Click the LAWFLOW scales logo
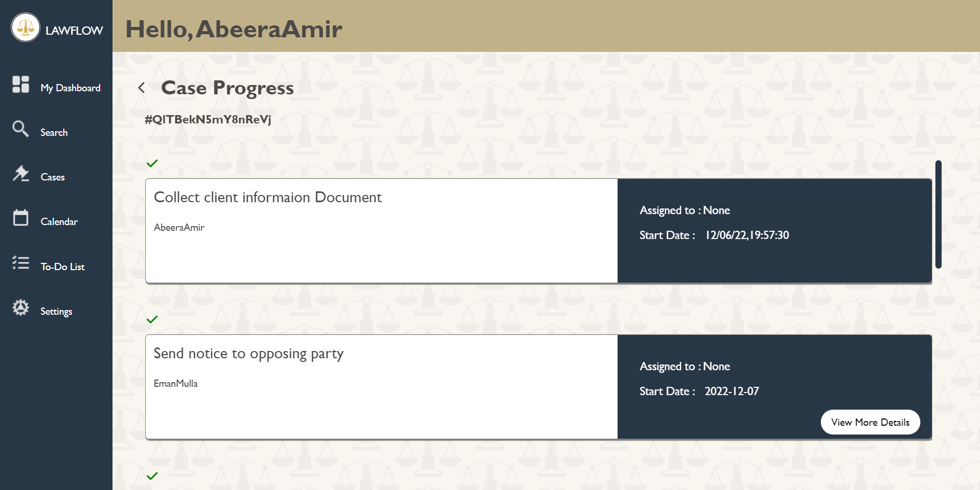 pos(25,27)
